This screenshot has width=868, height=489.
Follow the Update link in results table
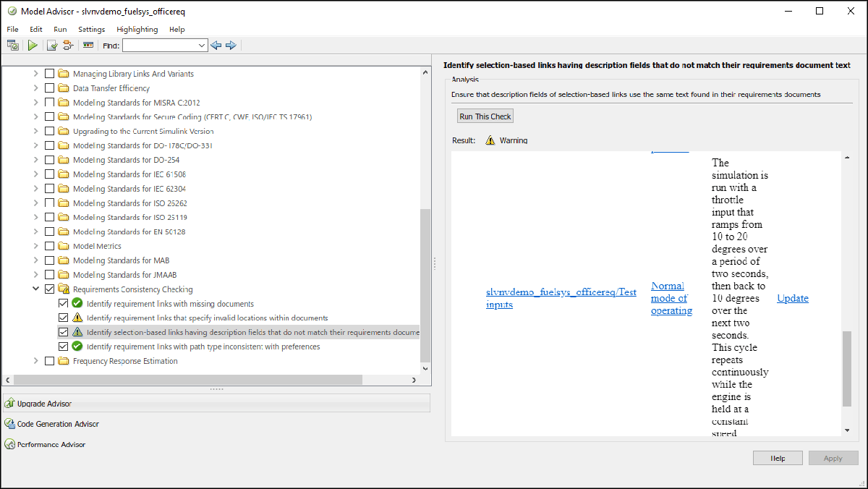pos(792,298)
